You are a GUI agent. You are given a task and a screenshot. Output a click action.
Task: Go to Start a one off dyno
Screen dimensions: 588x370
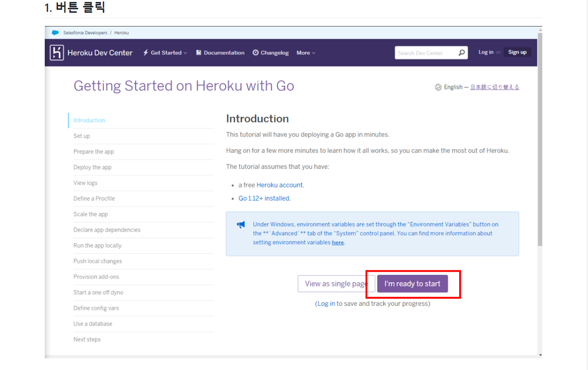[x=98, y=292]
